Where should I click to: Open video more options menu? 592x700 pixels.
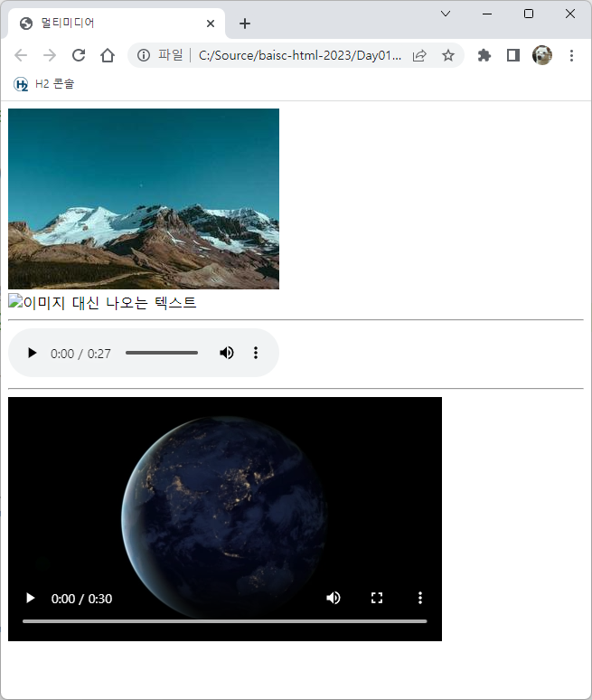point(419,598)
